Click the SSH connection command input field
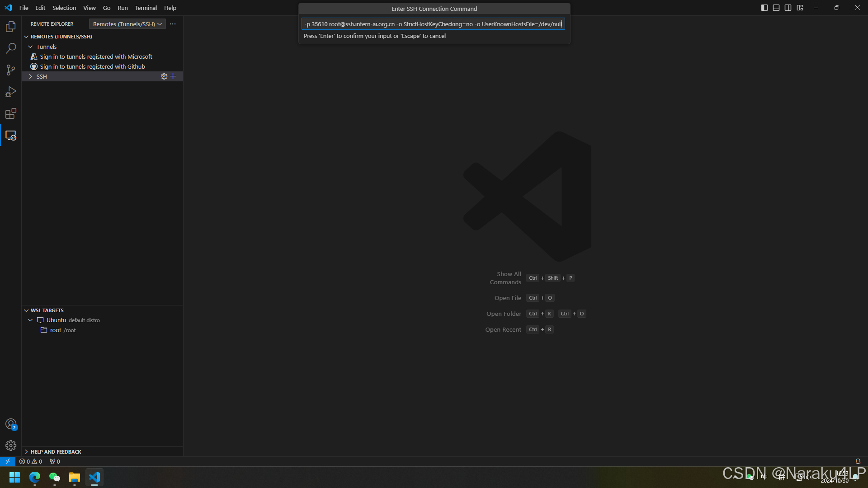Screen dimensions: 868x488 pos(433,24)
